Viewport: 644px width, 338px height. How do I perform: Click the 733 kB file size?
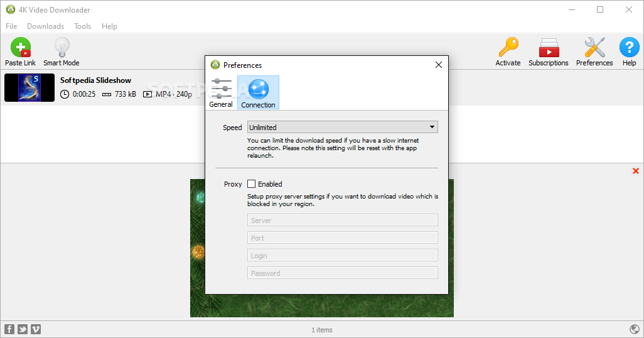[x=126, y=94]
